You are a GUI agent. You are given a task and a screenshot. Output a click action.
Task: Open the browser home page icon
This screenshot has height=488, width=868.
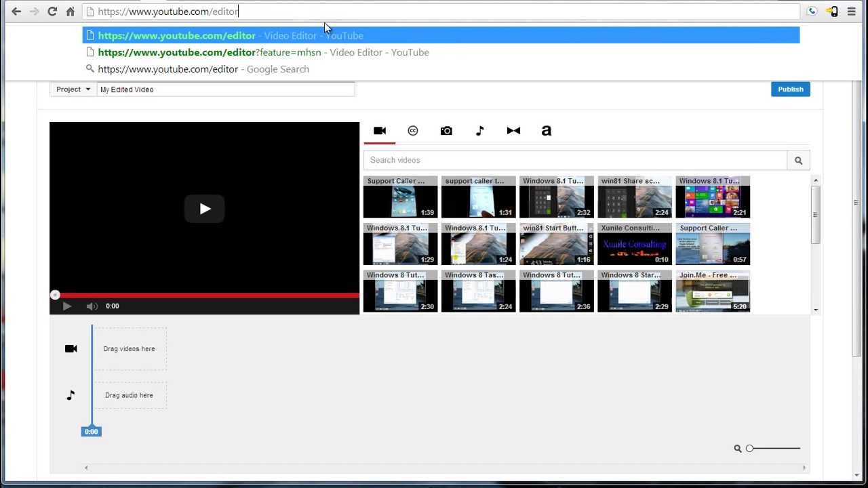tap(71, 12)
